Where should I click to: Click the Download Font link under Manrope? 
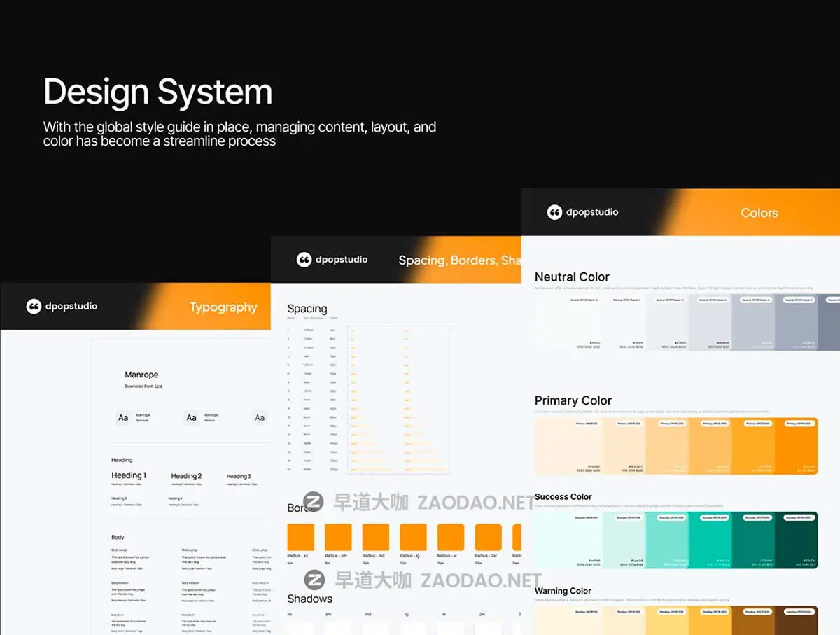click(143, 386)
